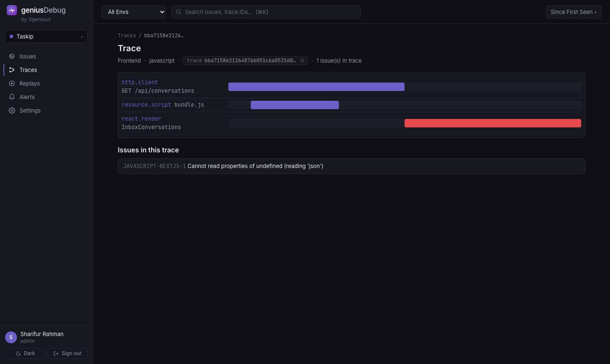Open the JAVASCRIPT-NEXTJS-1 issue
The height and width of the screenshot is (364, 610).
(352, 166)
